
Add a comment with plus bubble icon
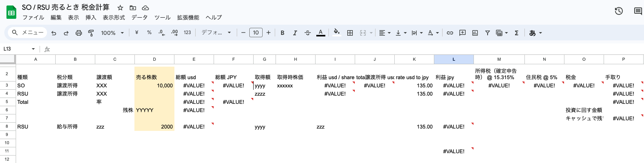pos(463,33)
